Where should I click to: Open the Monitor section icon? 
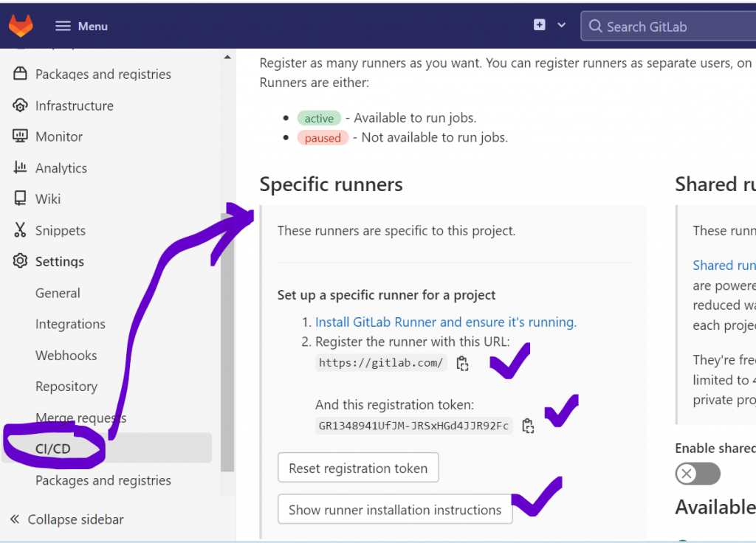pos(21,136)
